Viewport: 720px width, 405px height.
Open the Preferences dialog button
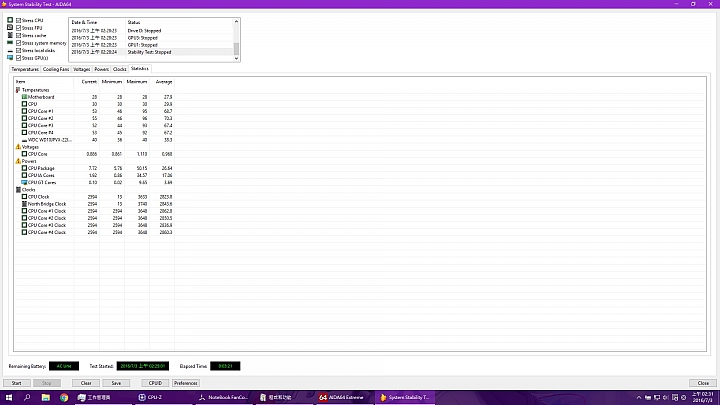point(186,383)
